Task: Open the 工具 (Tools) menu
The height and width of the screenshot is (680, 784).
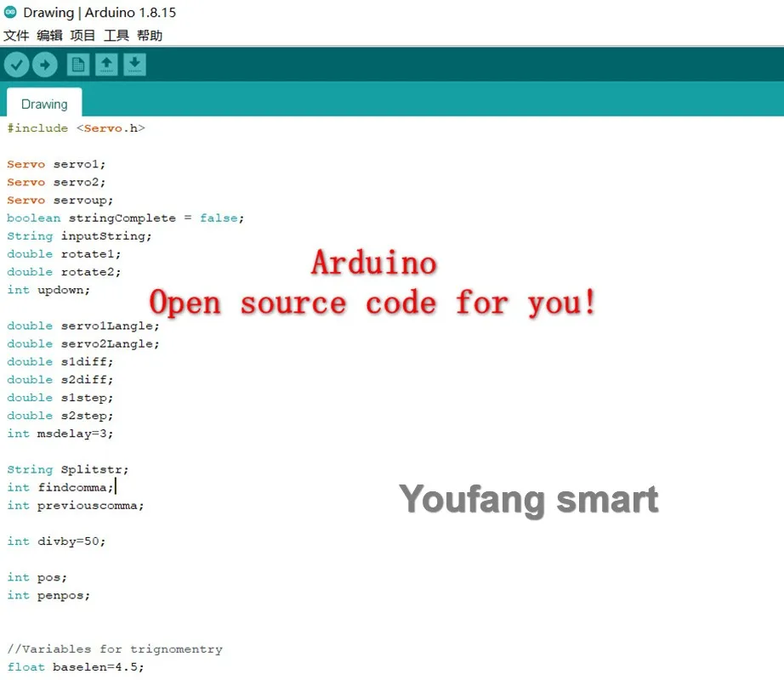Action: click(116, 36)
